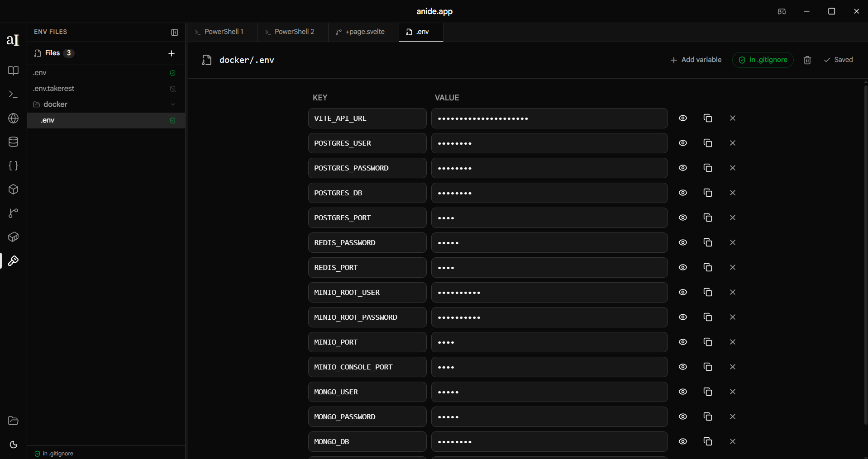Edit the MINIO_ROOT_USER key field
Screen dimensions: 868x459
pos(367,293)
